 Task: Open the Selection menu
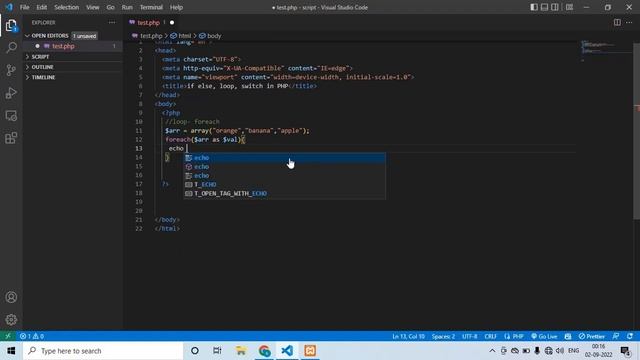[x=67, y=7]
